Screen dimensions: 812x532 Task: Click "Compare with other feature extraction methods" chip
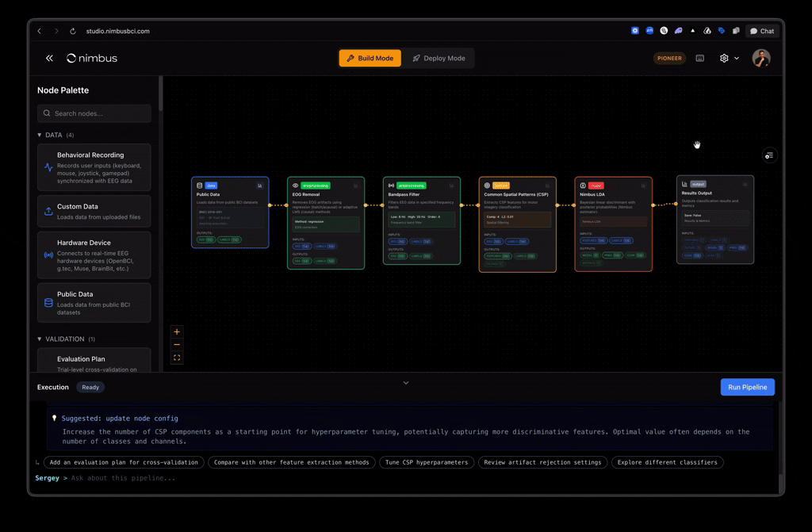pyautogui.click(x=292, y=462)
